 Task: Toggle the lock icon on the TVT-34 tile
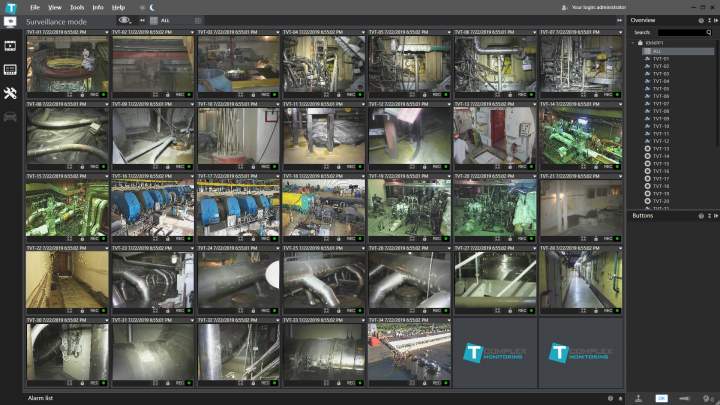coord(425,382)
